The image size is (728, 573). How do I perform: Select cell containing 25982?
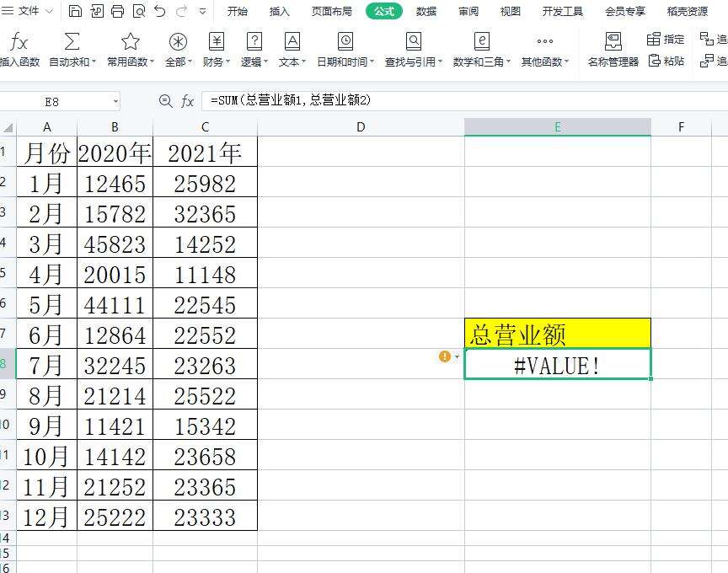[205, 182]
